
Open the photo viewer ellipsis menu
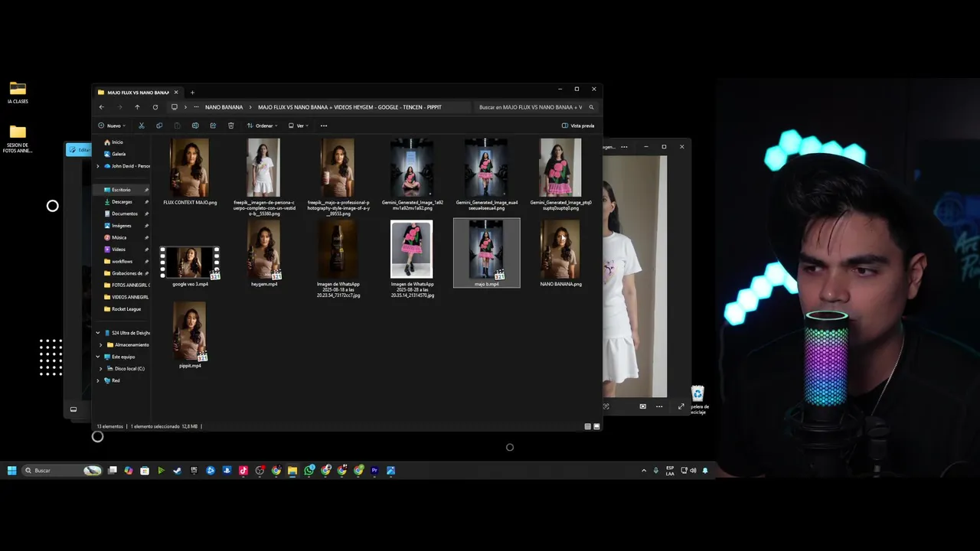point(624,147)
